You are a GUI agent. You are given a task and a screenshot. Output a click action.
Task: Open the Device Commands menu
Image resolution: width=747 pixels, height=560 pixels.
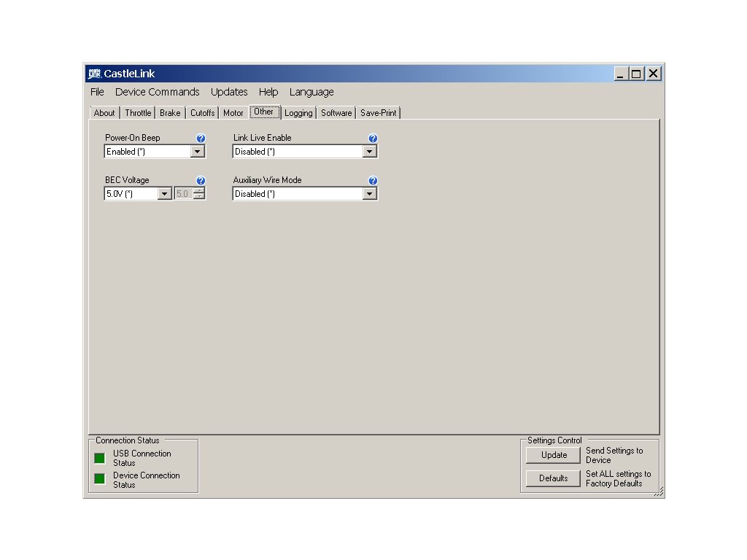click(x=157, y=92)
